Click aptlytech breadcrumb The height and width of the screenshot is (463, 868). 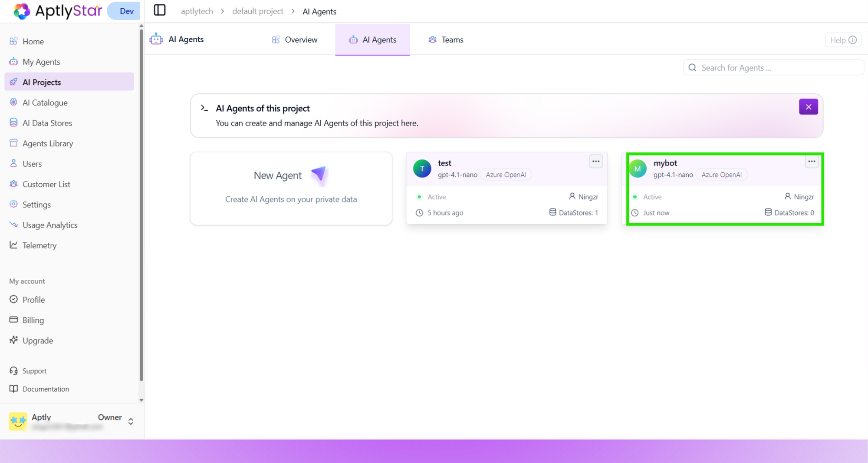pos(197,11)
